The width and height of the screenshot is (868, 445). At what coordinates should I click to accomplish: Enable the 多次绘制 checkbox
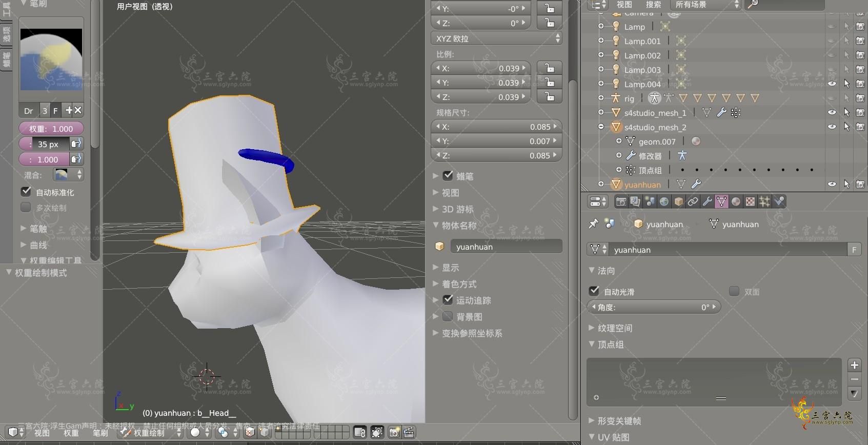26,207
